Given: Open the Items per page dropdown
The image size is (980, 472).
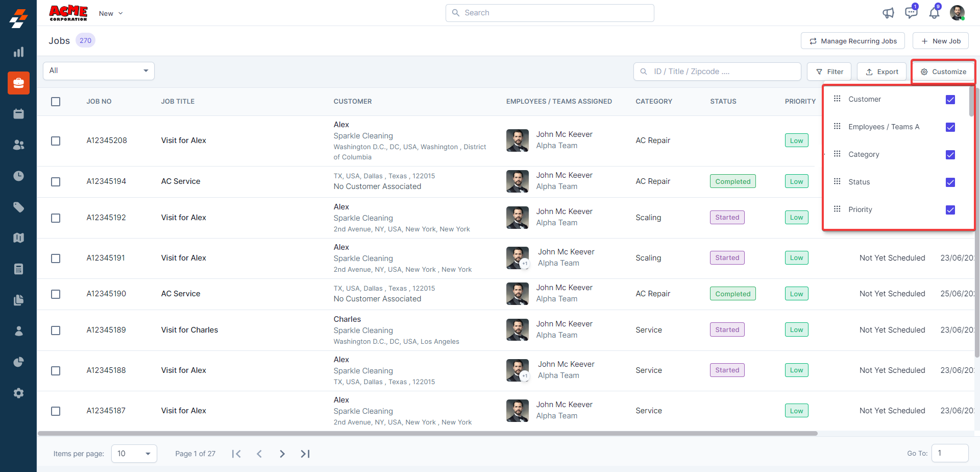Looking at the screenshot, I should [x=134, y=454].
